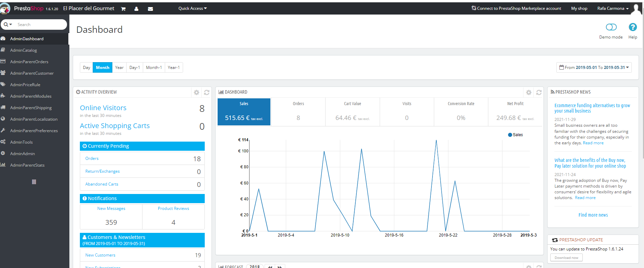
Task: Select the Visits chart tab
Action: click(407, 112)
